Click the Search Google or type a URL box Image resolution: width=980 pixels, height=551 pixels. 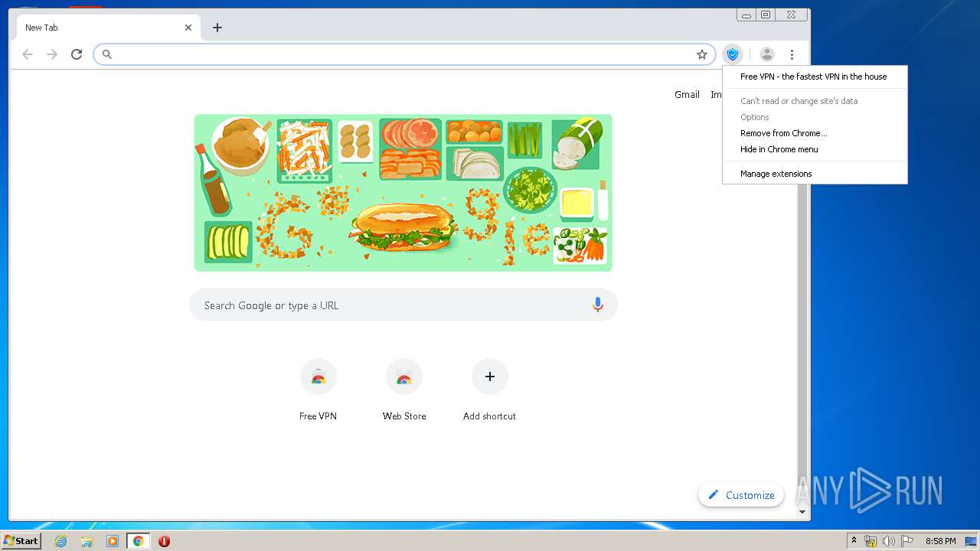(403, 305)
